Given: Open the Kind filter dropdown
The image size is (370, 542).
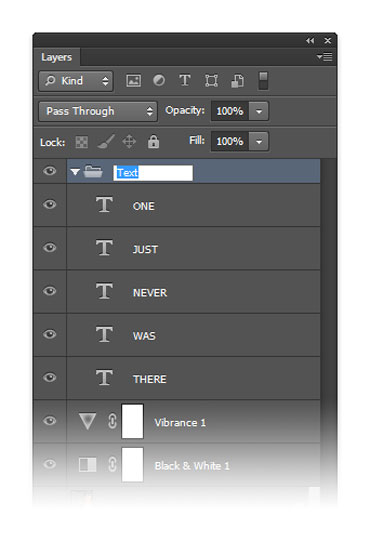Looking at the screenshot, I should [76, 81].
